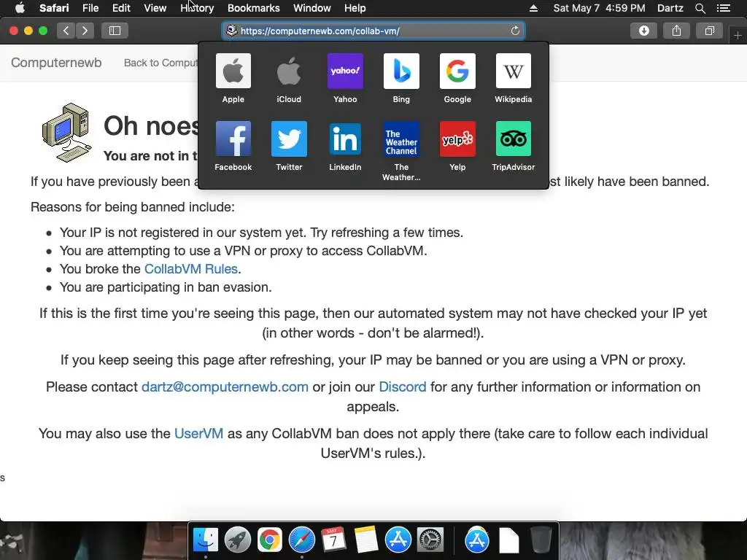This screenshot has height=560, width=747.
Task: Toggle the Safari sidebar button
Action: click(x=115, y=31)
